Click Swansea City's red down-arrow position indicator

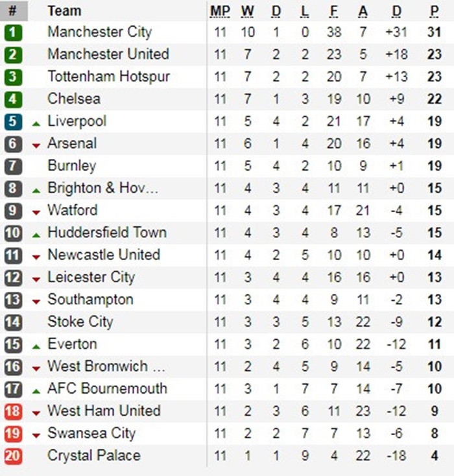click(36, 434)
